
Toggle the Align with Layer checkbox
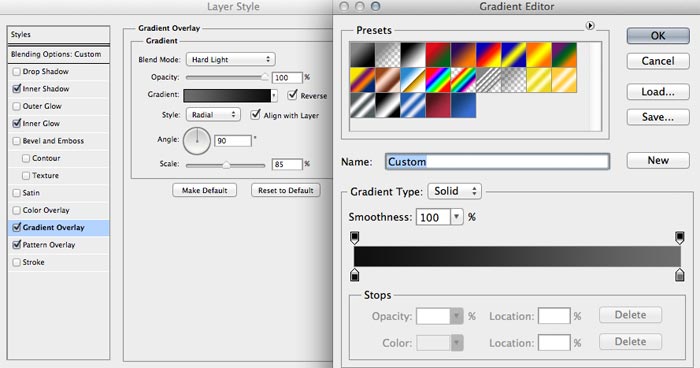[x=255, y=114]
